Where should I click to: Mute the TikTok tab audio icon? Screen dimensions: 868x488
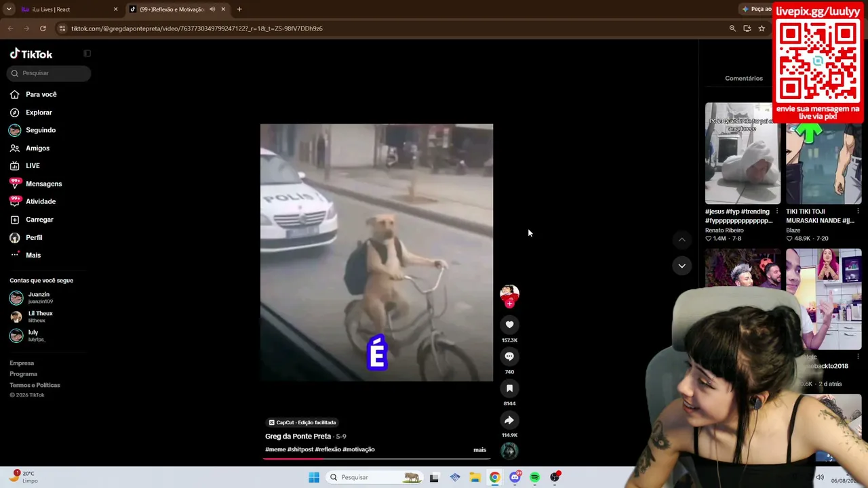click(x=212, y=9)
